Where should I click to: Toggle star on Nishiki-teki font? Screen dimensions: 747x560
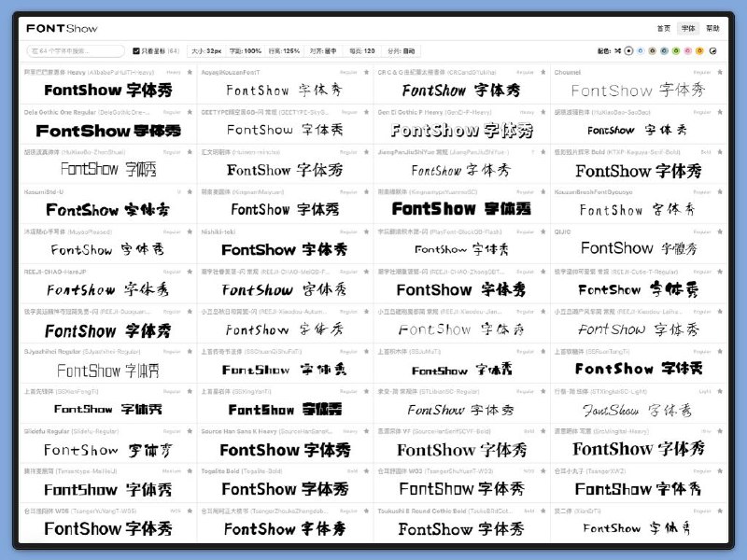[366, 231]
